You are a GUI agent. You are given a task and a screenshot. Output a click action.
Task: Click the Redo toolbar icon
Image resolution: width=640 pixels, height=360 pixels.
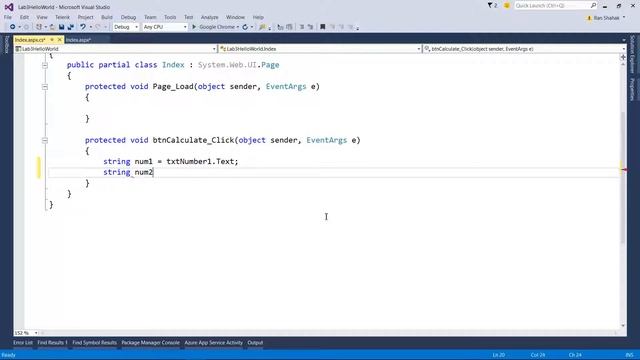pyautogui.click(x=98, y=27)
